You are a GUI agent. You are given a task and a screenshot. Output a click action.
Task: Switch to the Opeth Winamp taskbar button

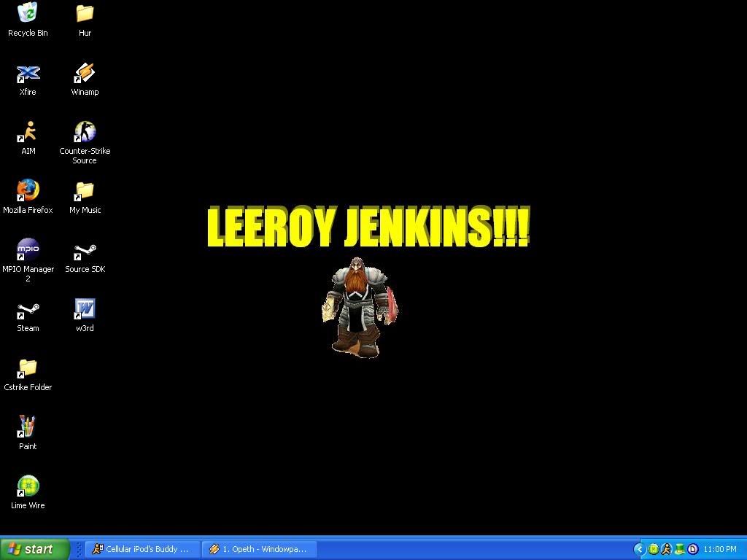pyautogui.click(x=258, y=549)
